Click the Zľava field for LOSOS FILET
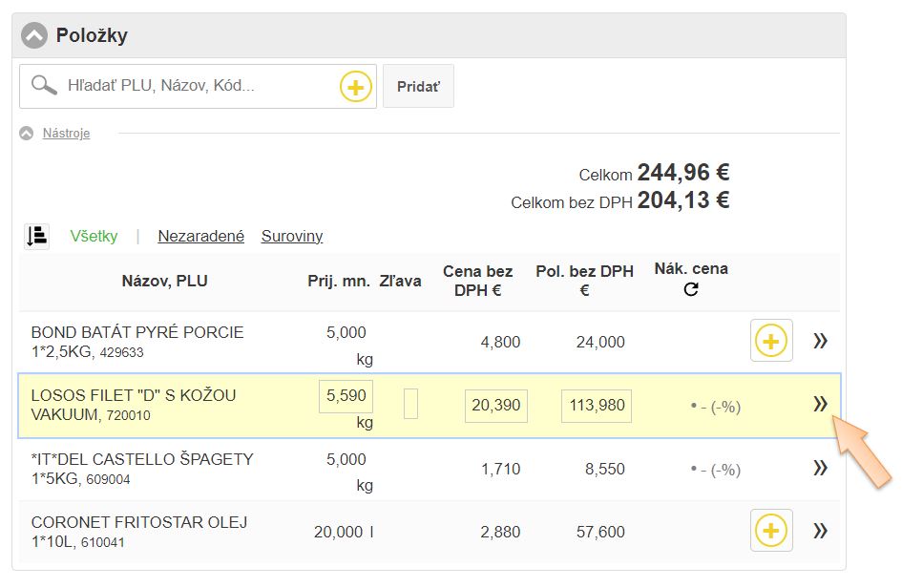 click(x=410, y=404)
